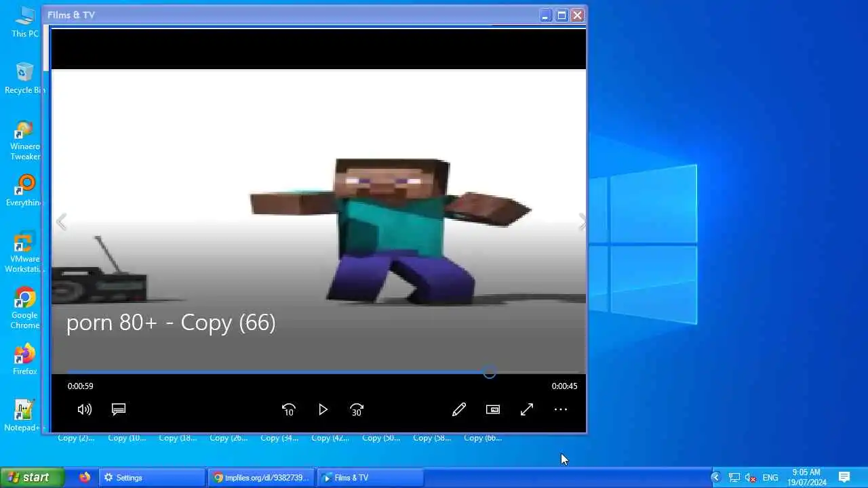Image resolution: width=868 pixels, height=488 pixels.
Task: Open clock and date 9:05 AM
Action: [807, 477]
